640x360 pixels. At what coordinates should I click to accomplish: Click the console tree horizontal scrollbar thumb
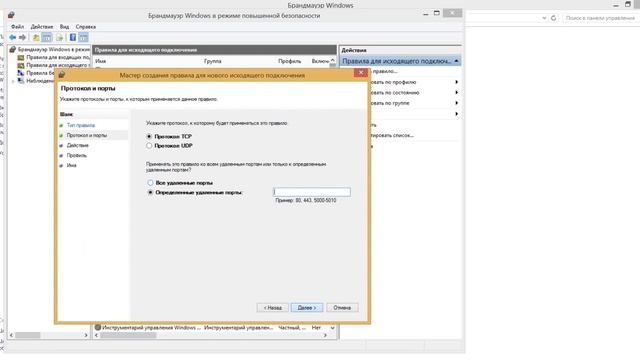pyautogui.click(x=28, y=336)
